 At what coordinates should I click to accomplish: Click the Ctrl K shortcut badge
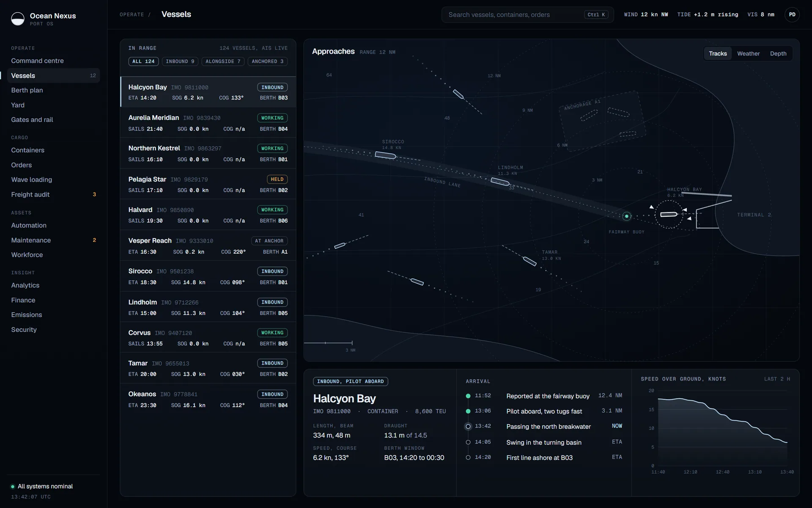tap(596, 14)
